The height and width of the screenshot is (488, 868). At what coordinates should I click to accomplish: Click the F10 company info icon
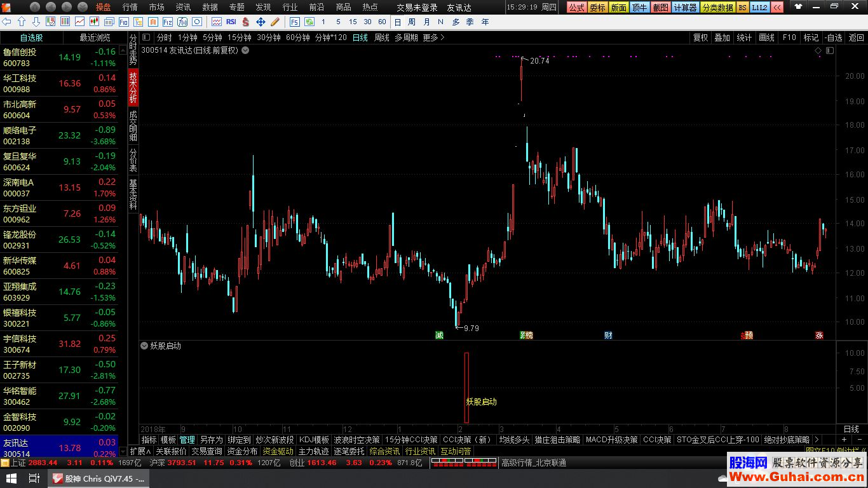coord(123,22)
